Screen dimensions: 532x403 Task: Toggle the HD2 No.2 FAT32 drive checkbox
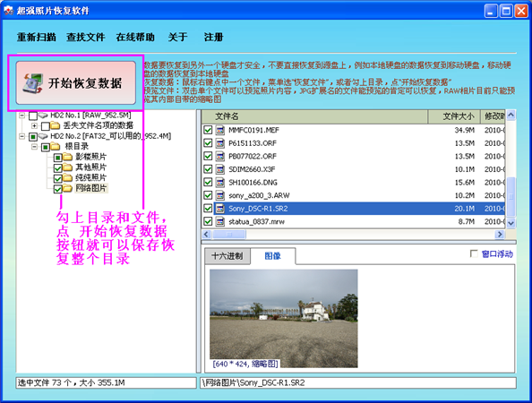point(33,137)
